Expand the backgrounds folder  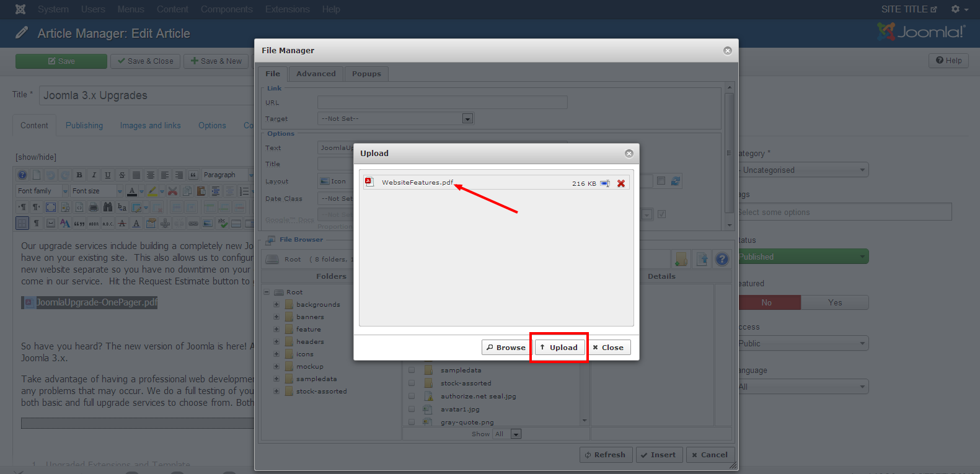coord(276,304)
